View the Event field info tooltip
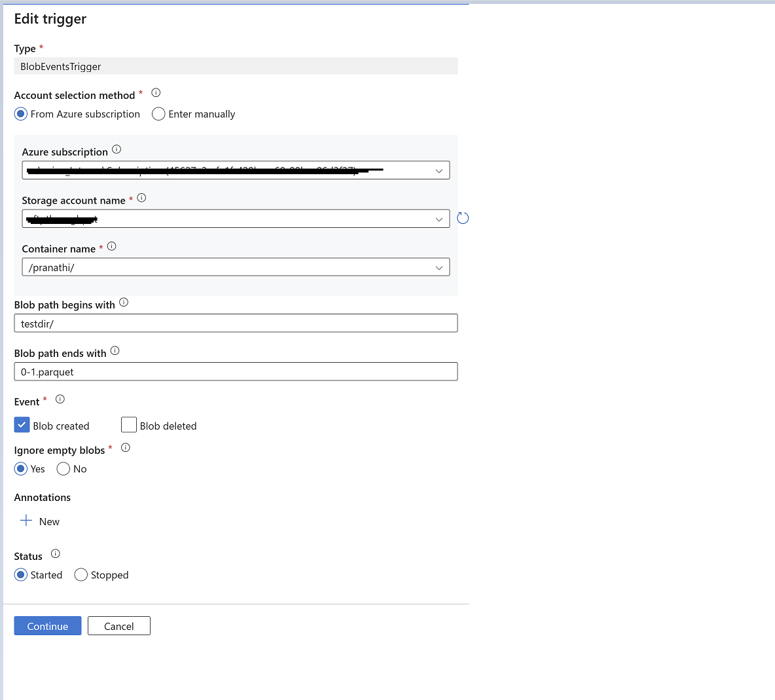This screenshot has height=700, width=775. 60,399
